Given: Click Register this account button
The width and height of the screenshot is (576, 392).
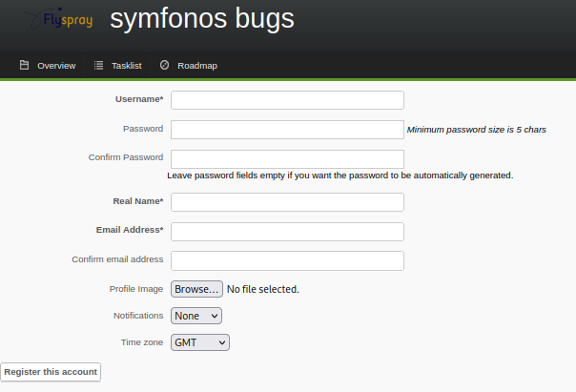Looking at the screenshot, I should coord(51,372).
